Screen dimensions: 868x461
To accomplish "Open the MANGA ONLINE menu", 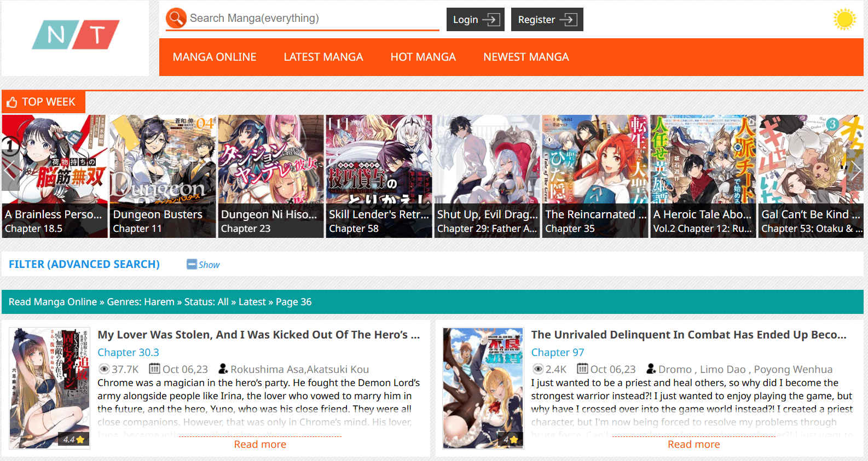I will 215,57.
